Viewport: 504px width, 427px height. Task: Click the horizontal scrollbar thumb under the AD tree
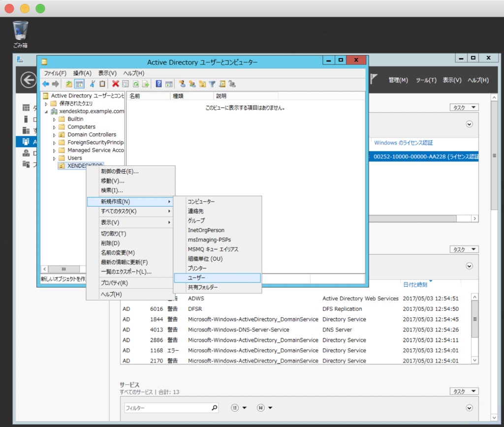(x=63, y=269)
